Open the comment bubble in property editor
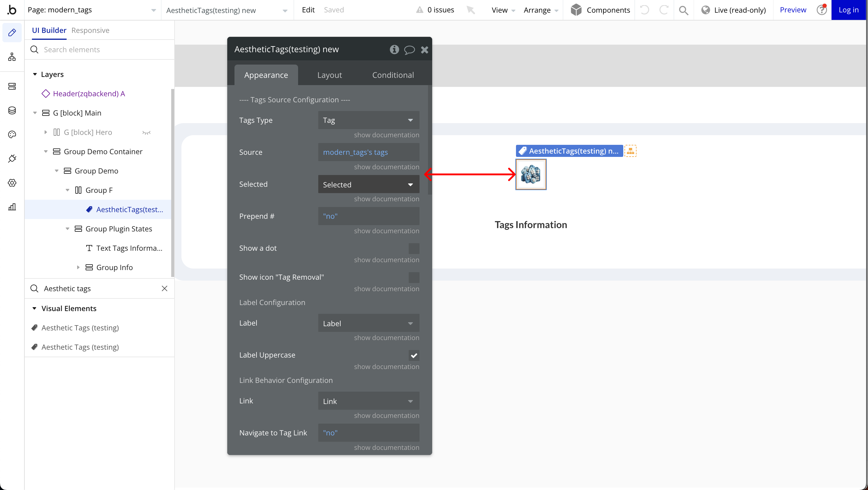 409,50
